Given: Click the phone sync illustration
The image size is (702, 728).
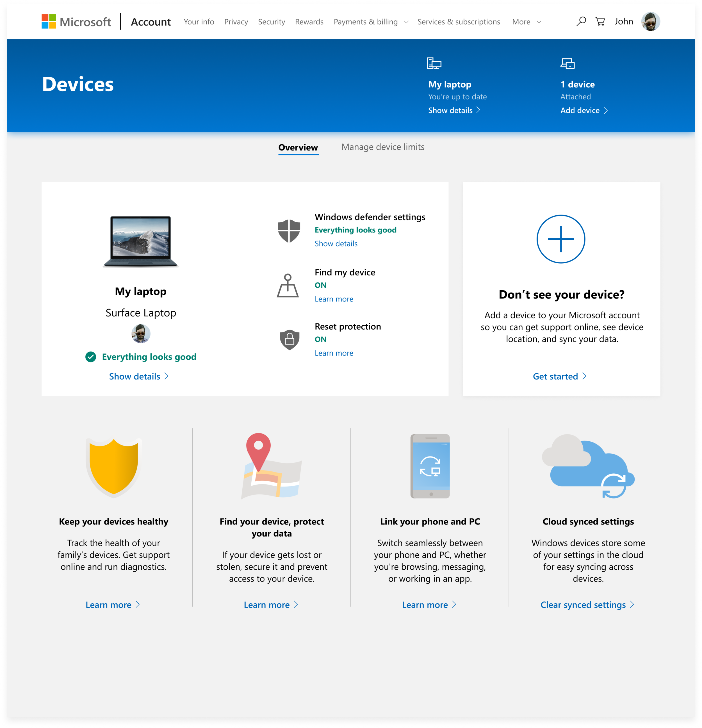Looking at the screenshot, I should [x=430, y=466].
